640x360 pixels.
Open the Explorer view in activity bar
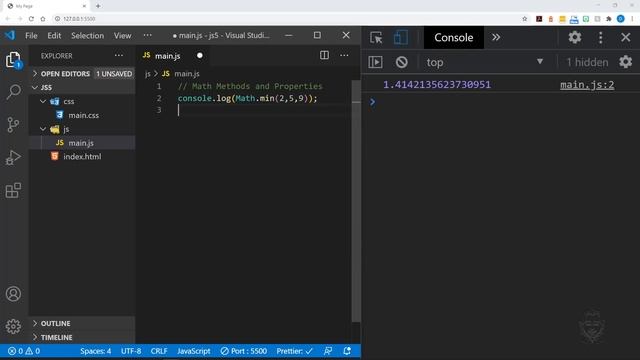[13, 60]
